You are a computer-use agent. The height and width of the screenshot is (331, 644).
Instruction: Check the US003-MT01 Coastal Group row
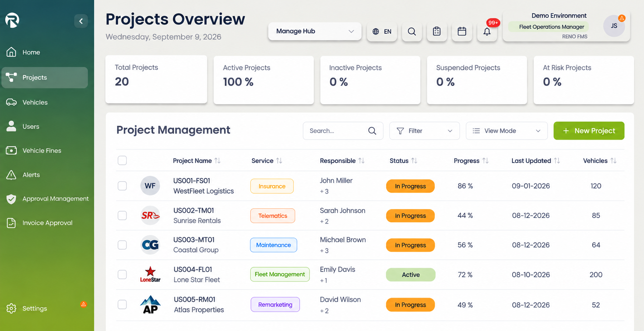tap(122, 245)
